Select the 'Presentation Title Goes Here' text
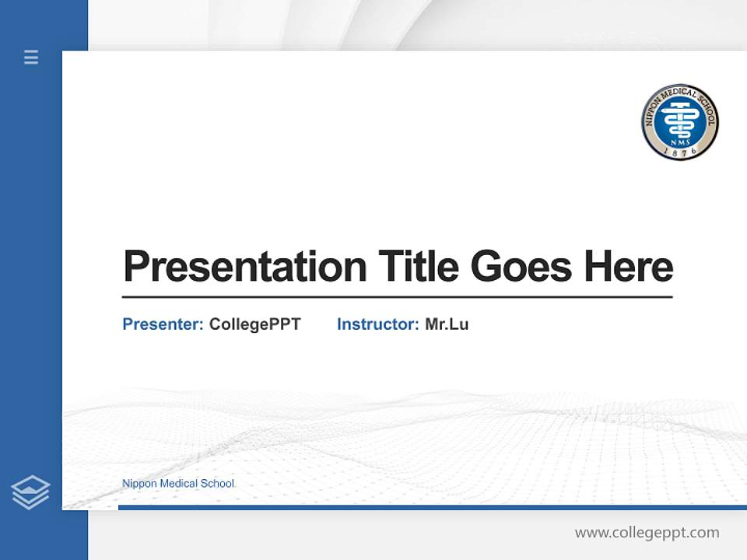747x560 pixels. 398,267
